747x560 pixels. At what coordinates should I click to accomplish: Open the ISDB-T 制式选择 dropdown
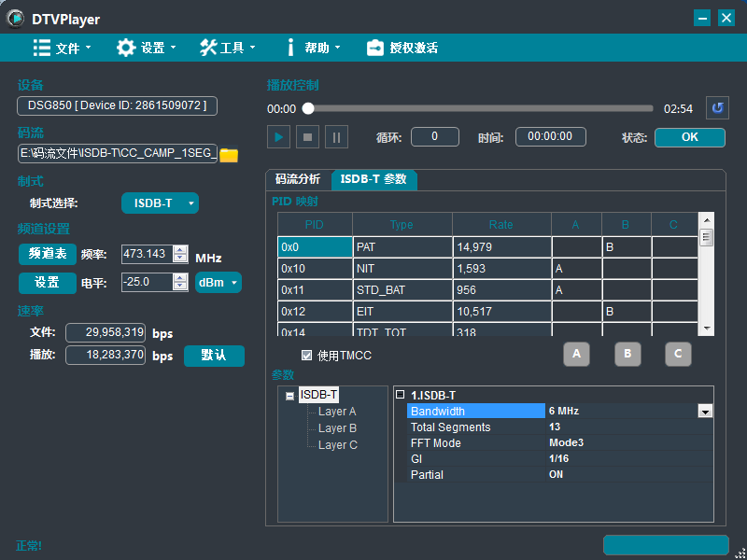point(160,203)
